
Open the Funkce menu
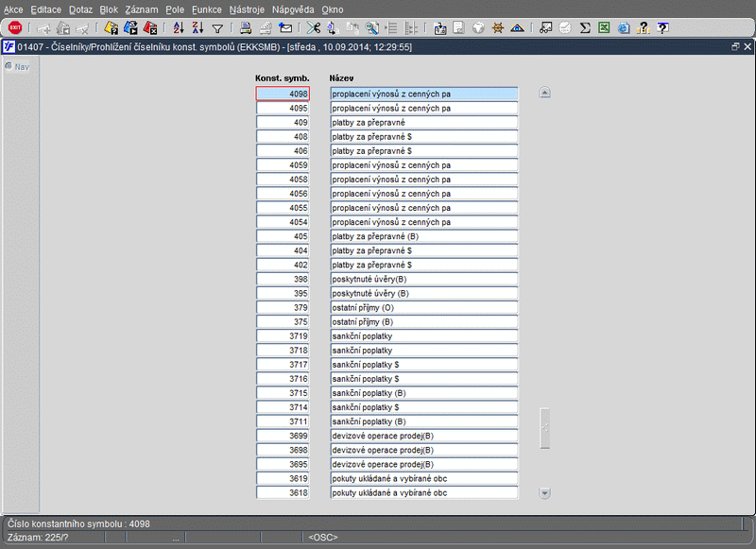coord(206,9)
